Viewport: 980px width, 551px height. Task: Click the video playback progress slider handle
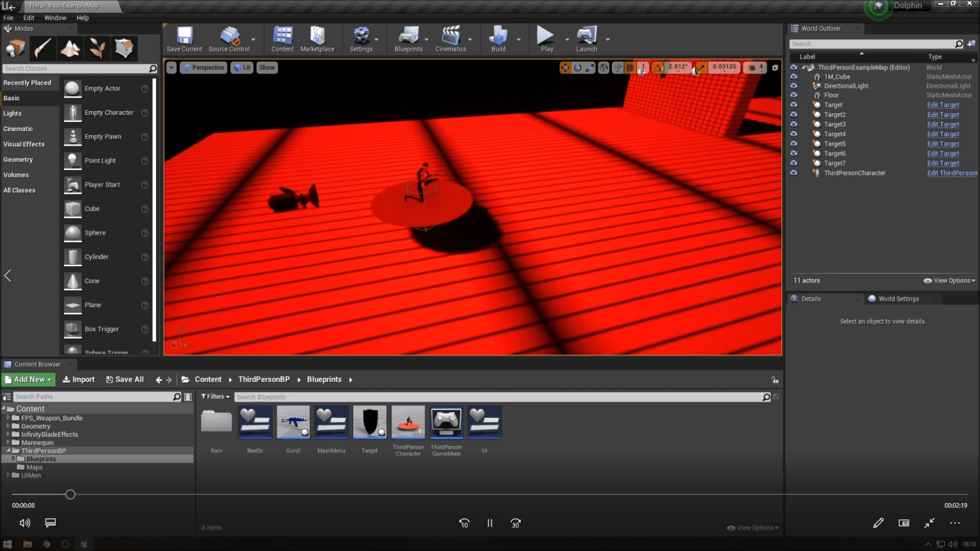(71, 495)
